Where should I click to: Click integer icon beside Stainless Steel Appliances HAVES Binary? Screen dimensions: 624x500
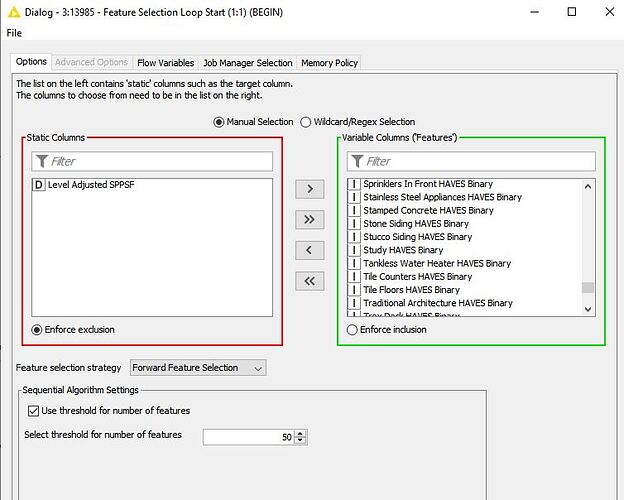[353, 197]
